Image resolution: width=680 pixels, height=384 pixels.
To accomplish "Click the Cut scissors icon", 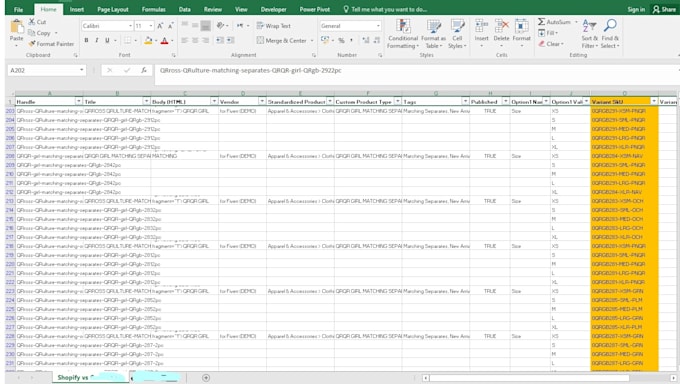I will pyautogui.click(x=32, y=22).
